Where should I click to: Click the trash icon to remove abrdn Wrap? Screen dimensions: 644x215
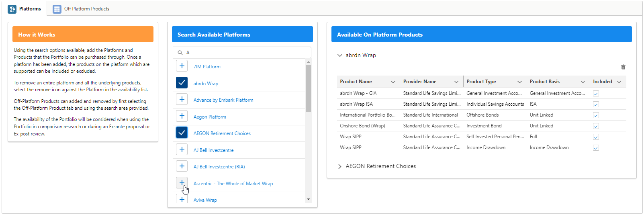tap(623, 67)
